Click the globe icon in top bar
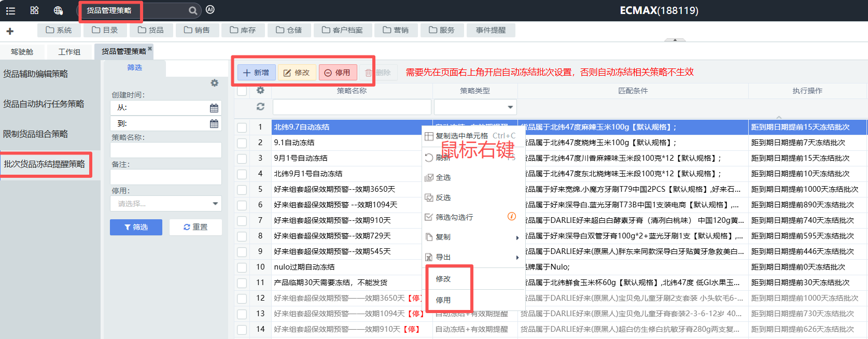The height and width of the screenshot is (339, 868). (x=58, y=10)
